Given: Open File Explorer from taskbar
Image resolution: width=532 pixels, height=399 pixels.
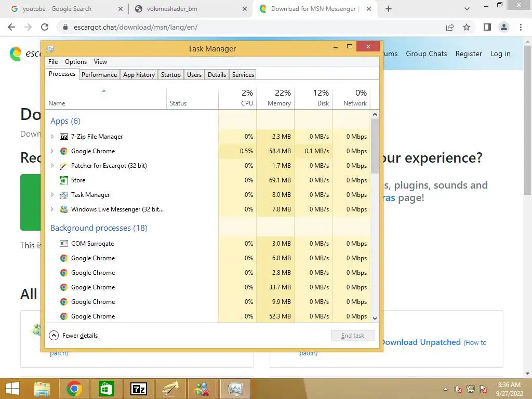Looking at the screenshot, I should click(42, 389).
